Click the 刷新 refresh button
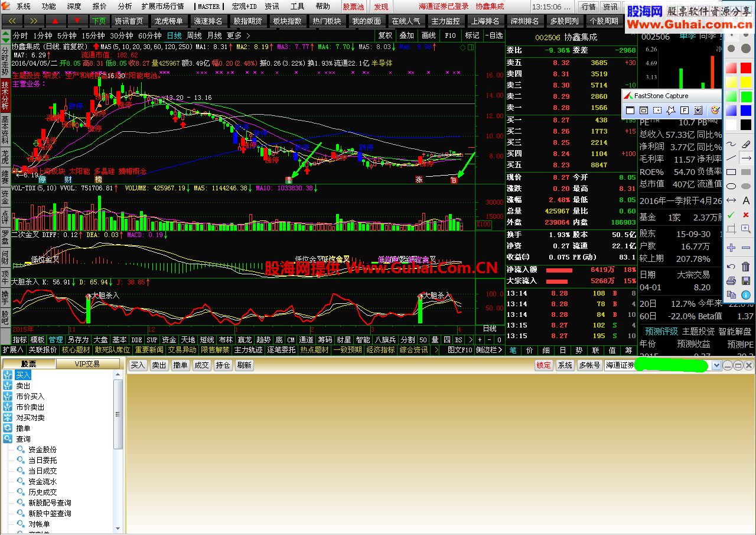 coord(244,365)
